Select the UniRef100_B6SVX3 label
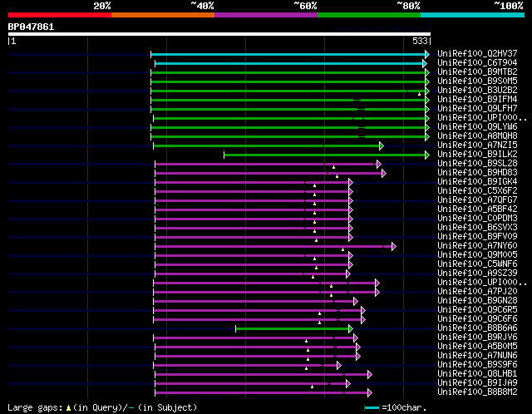Image resolution: width=532 pixels, height=414 pixels. [x=477, y=227]
